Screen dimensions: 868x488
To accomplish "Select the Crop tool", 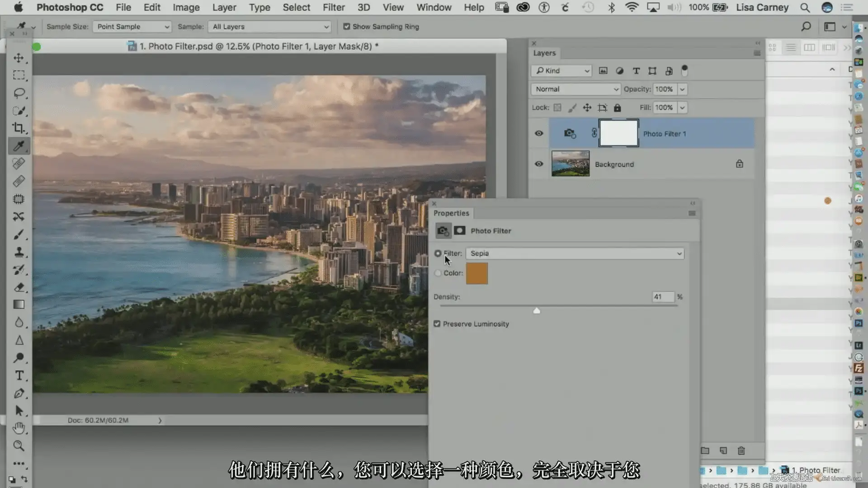I will coord(19,128).
